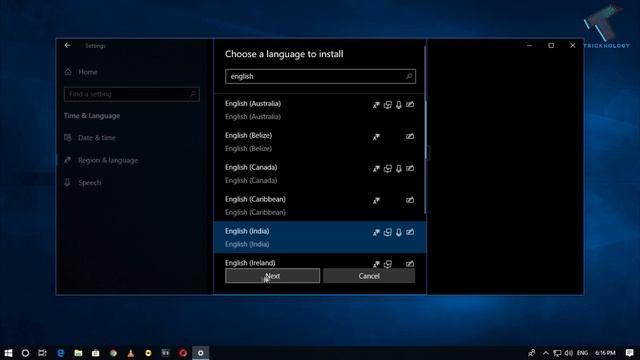Open File Explorer from taskbar
The width and height of the screenshot is (640, 360).
coord(78,353)
